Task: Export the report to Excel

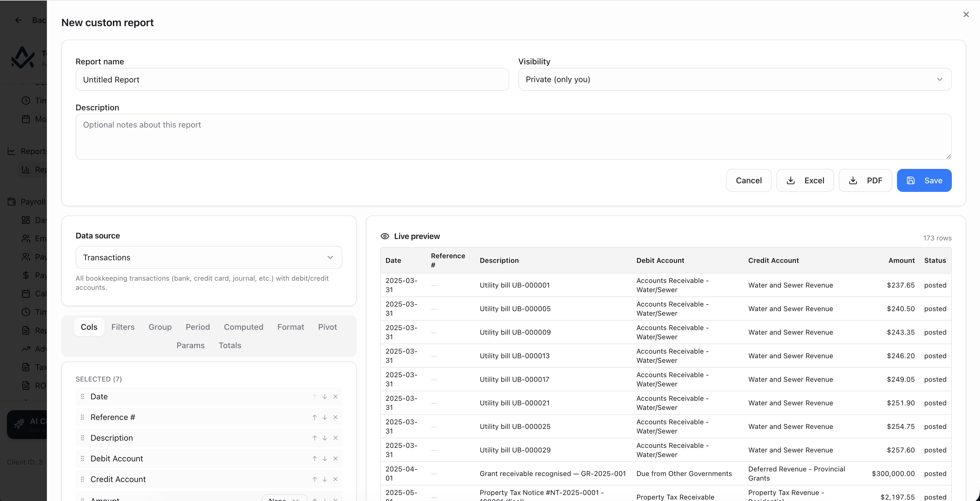Action: 805,180
